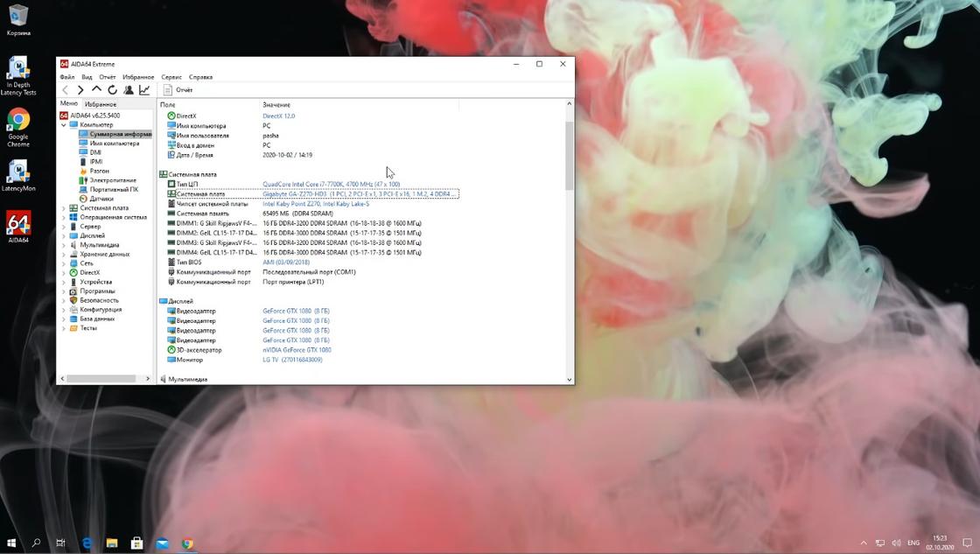Open the Избранное menu in the menu bar
The height and width of the screenshot is (554, 980).
pyautogui.click(x=138, y=77)
